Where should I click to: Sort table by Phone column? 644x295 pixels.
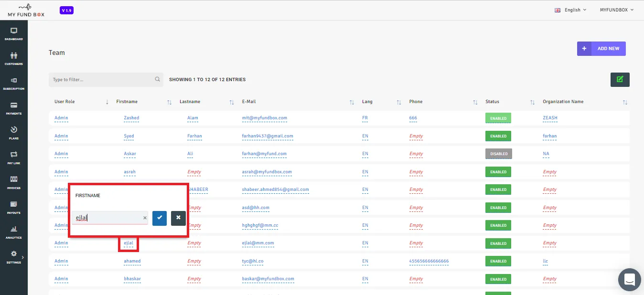(475, 102)
